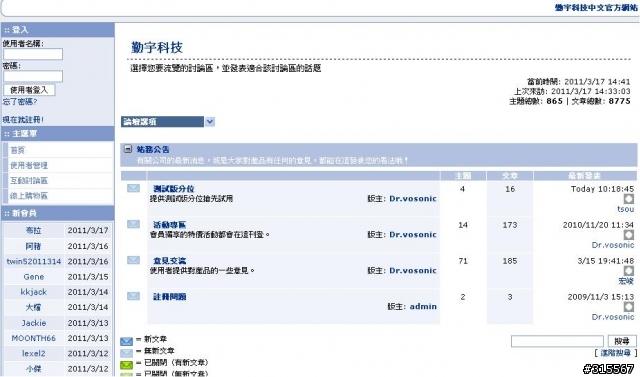Click the envelope icon beside 測試版分位

[133, 188]
